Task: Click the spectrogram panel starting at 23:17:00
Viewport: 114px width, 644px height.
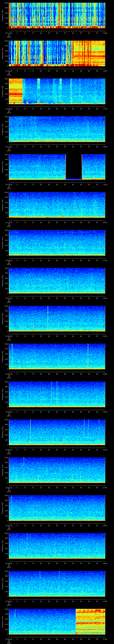Action: 57,129
